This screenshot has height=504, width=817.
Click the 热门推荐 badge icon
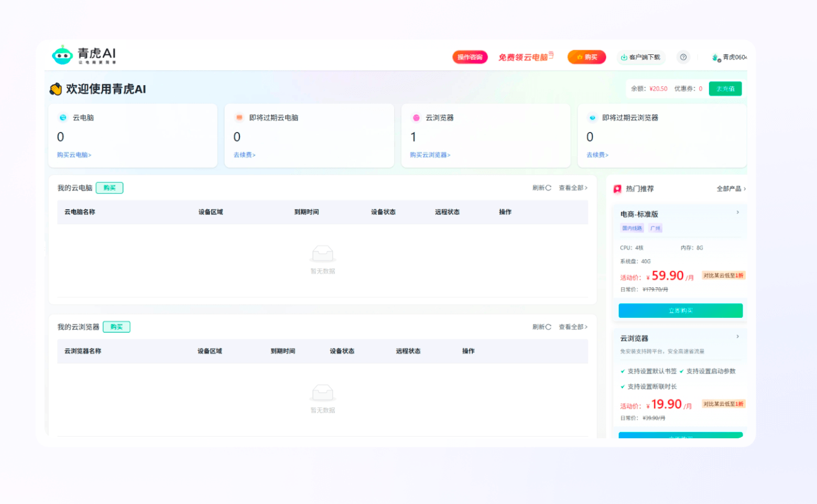(617, 189)
